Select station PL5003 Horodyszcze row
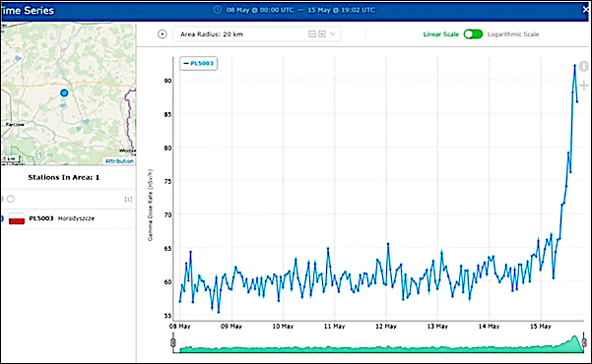592x364 pixels. 68,218
